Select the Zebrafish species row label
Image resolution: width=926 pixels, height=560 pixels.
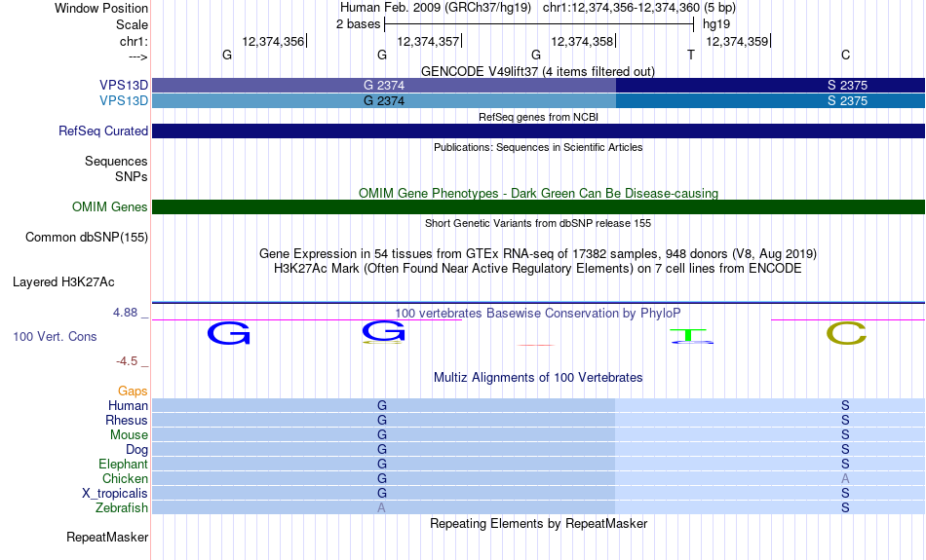(x=122, y=507)
